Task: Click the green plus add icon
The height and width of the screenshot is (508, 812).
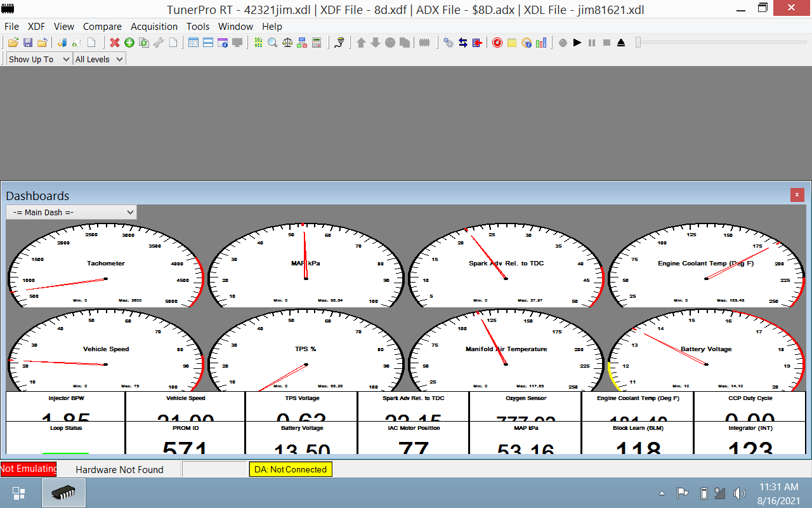Action: tap(129, 43)
